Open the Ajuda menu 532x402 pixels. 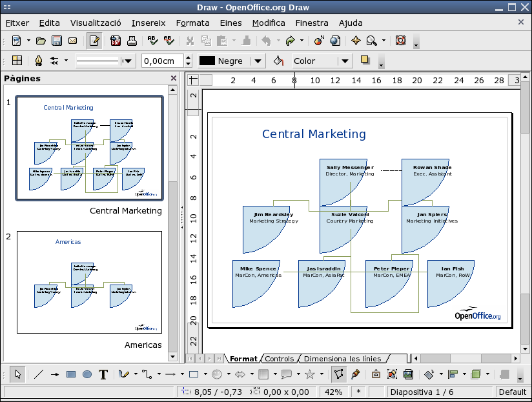click(351, 23)
